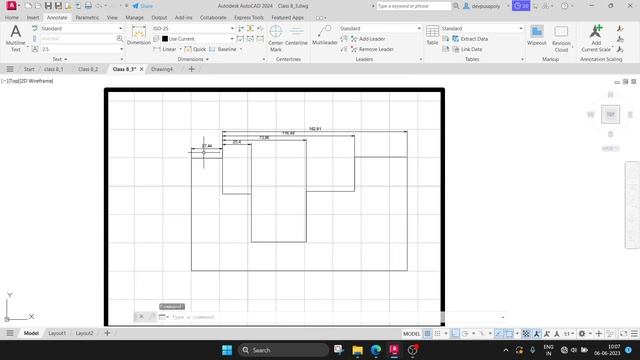Click the Save icon in quick access toolbar
640x360 pixels.
point(48,6)
